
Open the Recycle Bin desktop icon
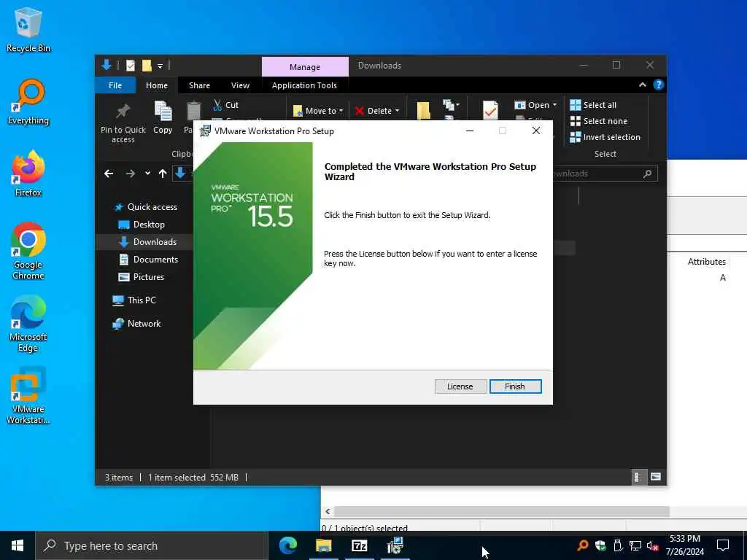[x=28, y=30]
